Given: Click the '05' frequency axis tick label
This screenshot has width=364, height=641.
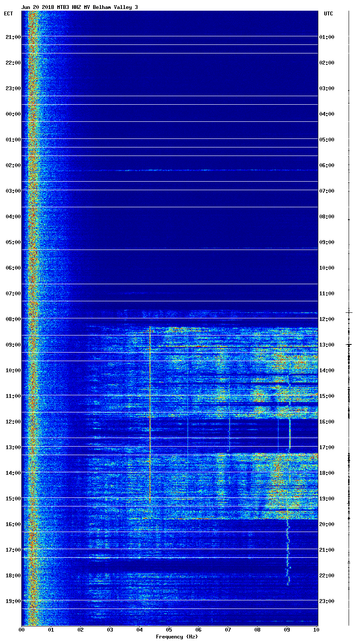Looking at the screenshot, I should tap(169, 630).
